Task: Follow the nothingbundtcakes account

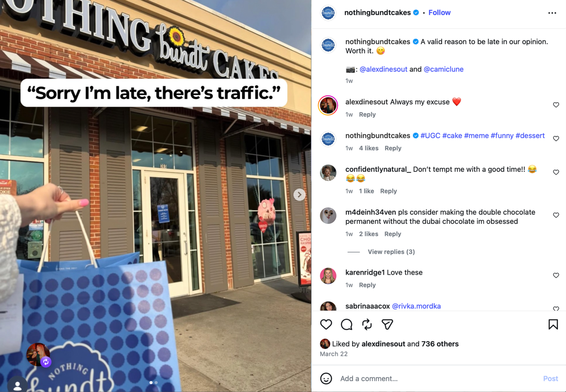Action: coord(439,13)
